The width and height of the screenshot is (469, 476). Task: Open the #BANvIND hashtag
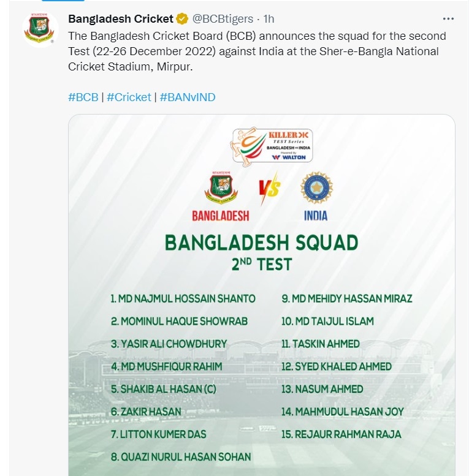click(x=188, y=97)
